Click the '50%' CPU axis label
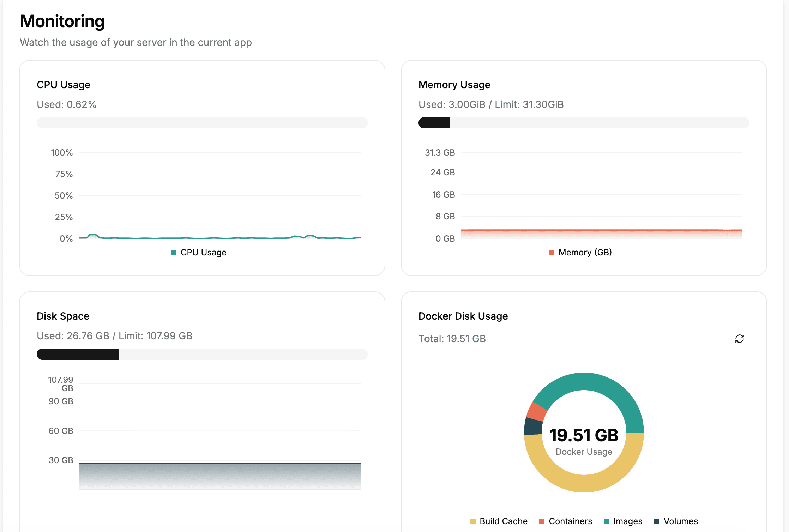This screenshot has width=789, height=532. pos(64,195)
